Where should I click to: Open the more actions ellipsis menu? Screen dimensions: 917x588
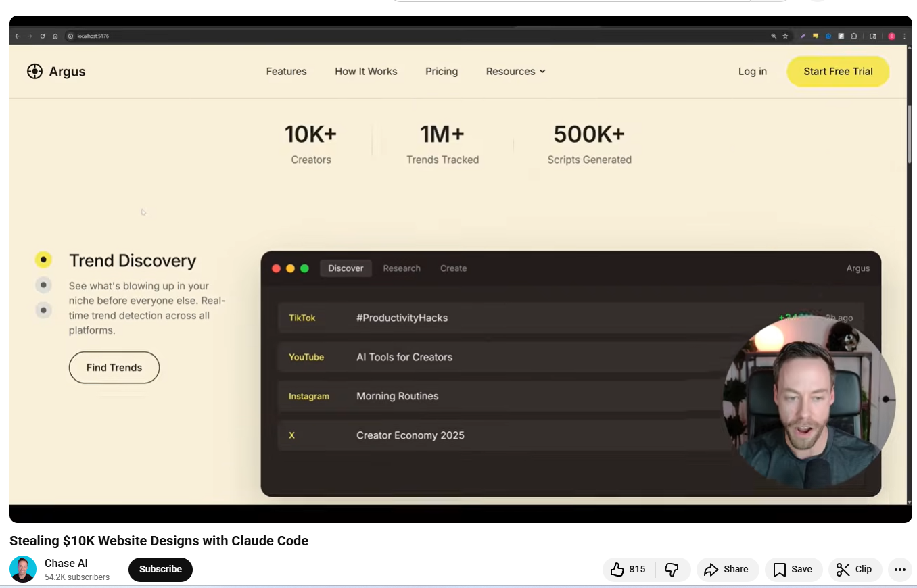coord(899,570)
